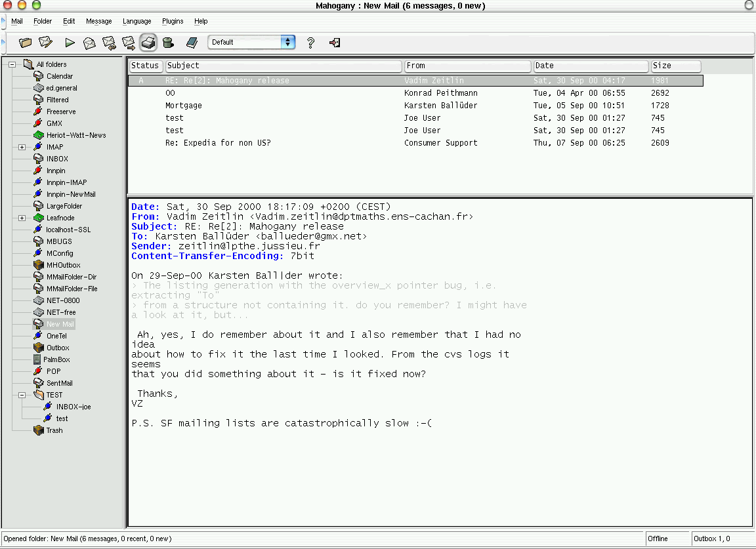756x549 pixels.
Task: Sort by the Subject column header
Action: tap(283, 66)
